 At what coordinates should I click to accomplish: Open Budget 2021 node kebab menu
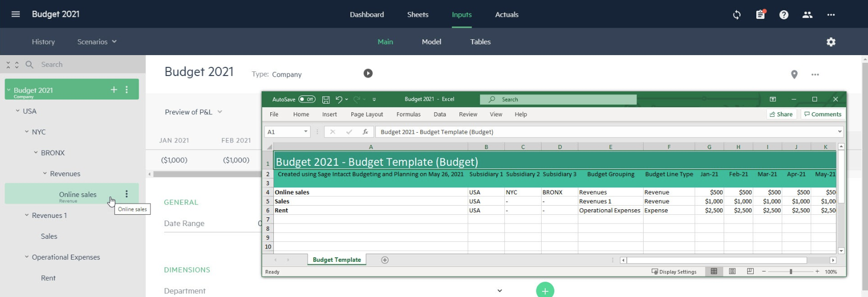127,89
